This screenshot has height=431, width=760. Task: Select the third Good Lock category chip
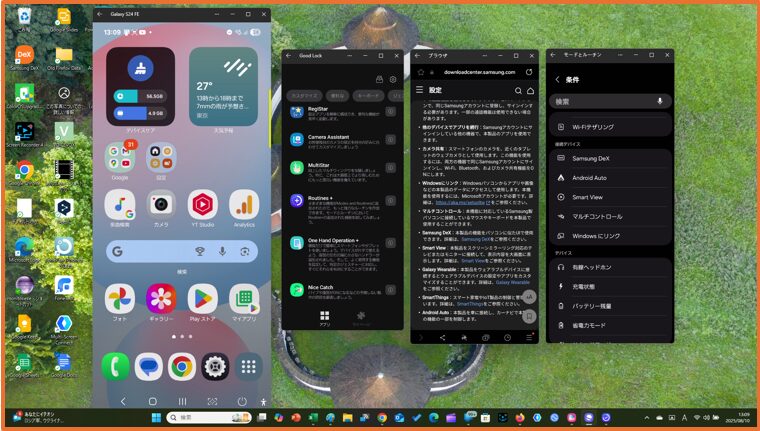(368, 96)
